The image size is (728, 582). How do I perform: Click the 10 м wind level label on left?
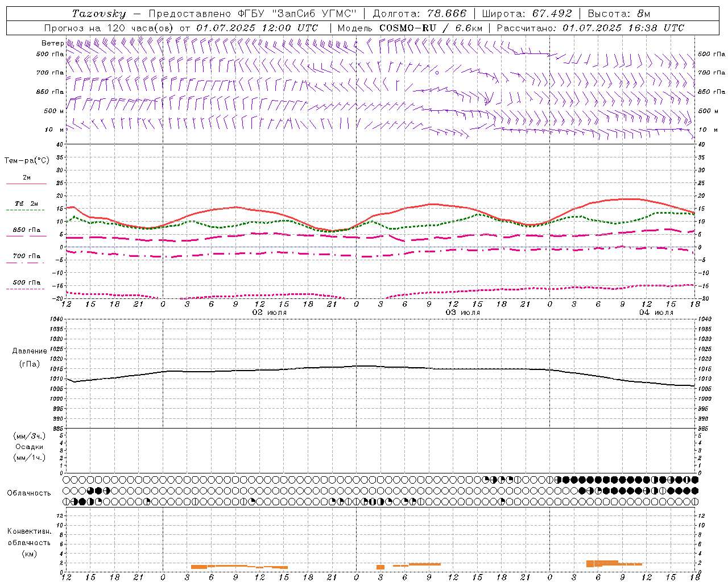point(55,130)
